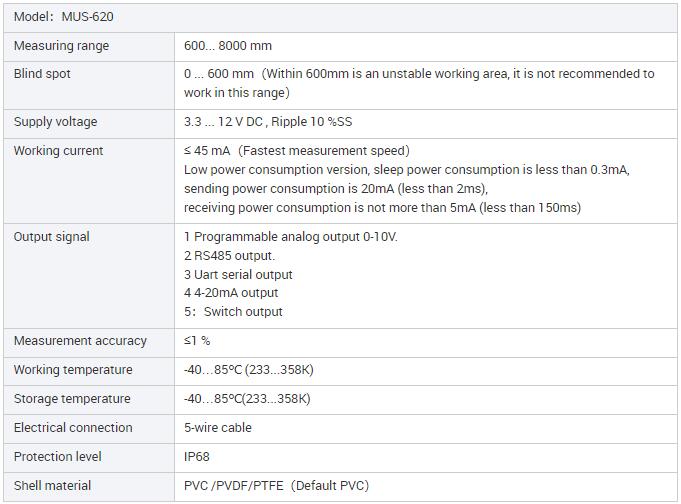Select the Working temperature label cell

pos(73,370)
